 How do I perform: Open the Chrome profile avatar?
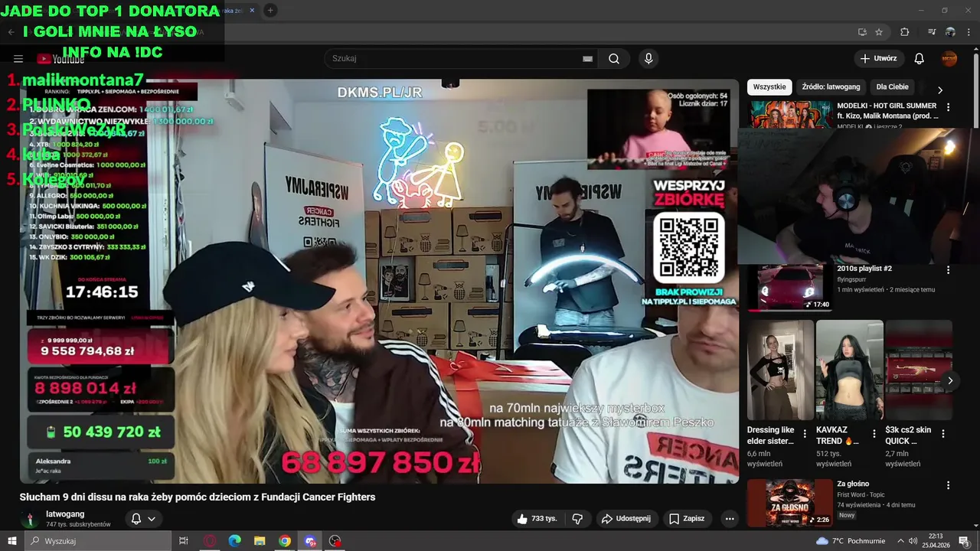click(950, 32)
